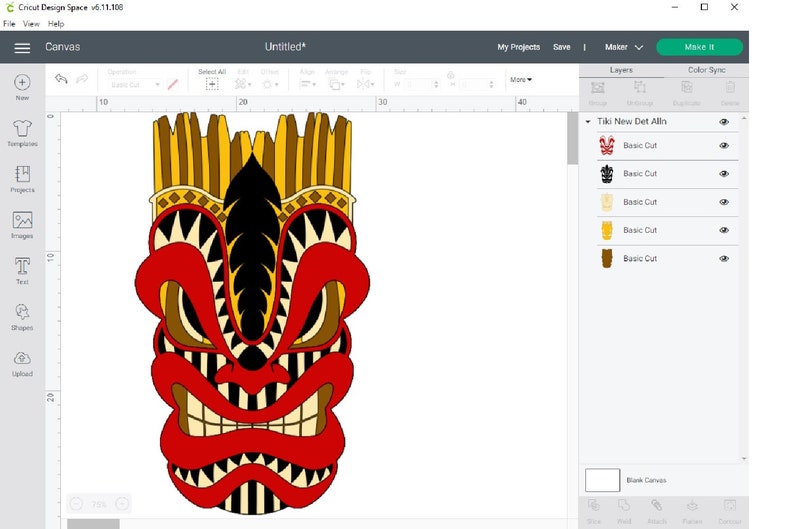Screen dimensions: 794x529
Task: Click the Slice tool
Action: pyautogui.click(x=593, y=511)
